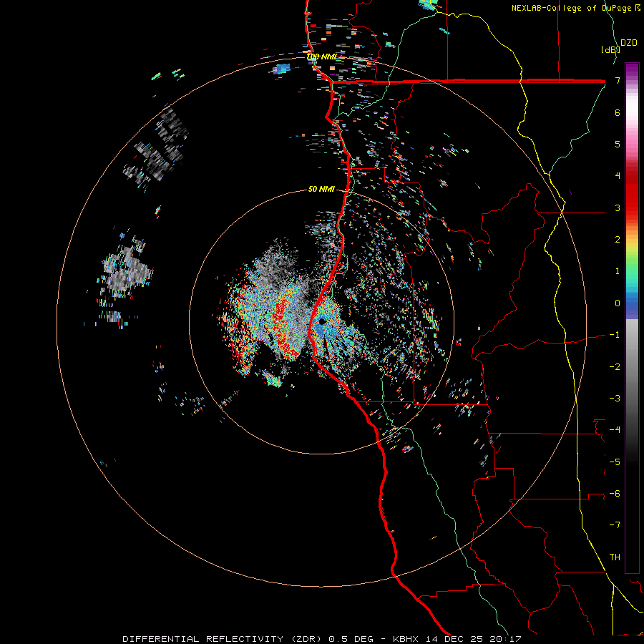Screen dimensions: 644x644
Task: Click the 6 value on the color scale
Action: 618,112
